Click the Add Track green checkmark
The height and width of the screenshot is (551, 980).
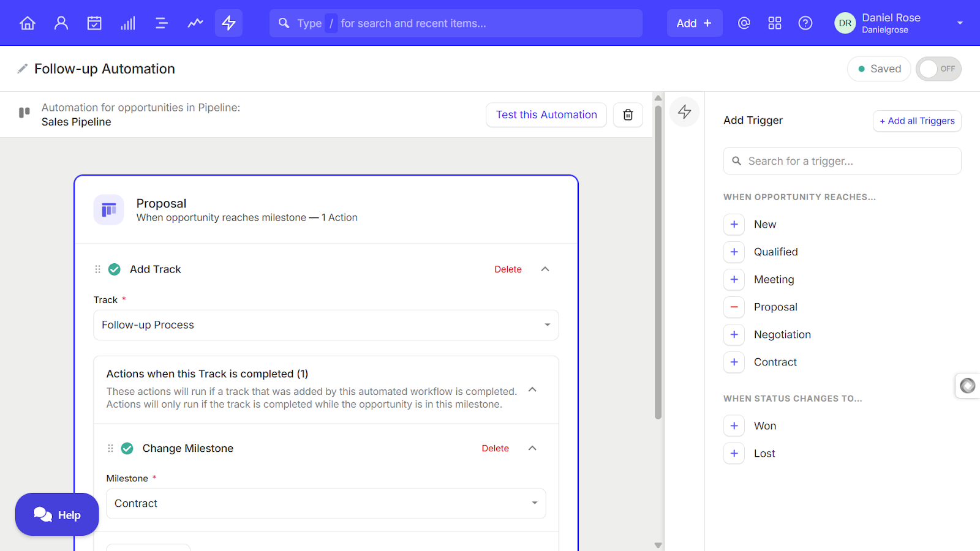coord(115,269)
